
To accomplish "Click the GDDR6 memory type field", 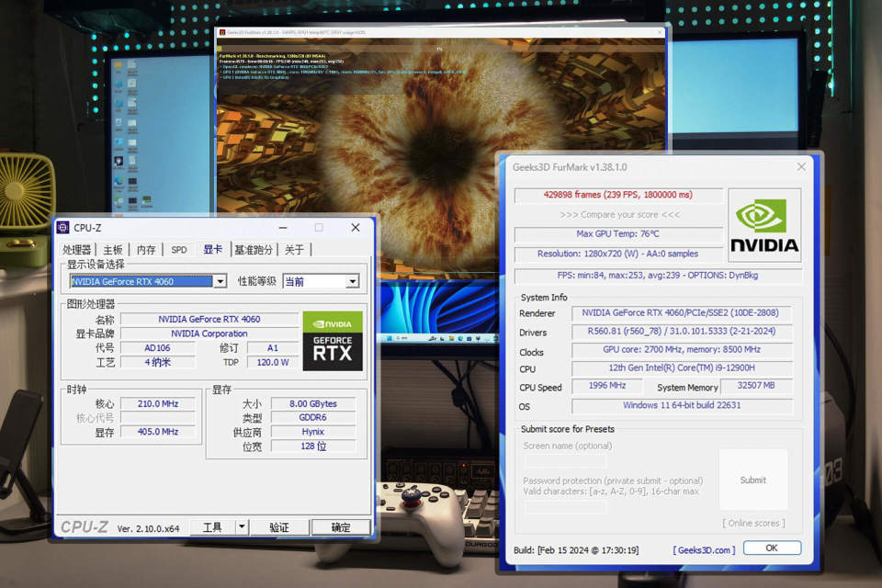I will [x=313, y=417].
